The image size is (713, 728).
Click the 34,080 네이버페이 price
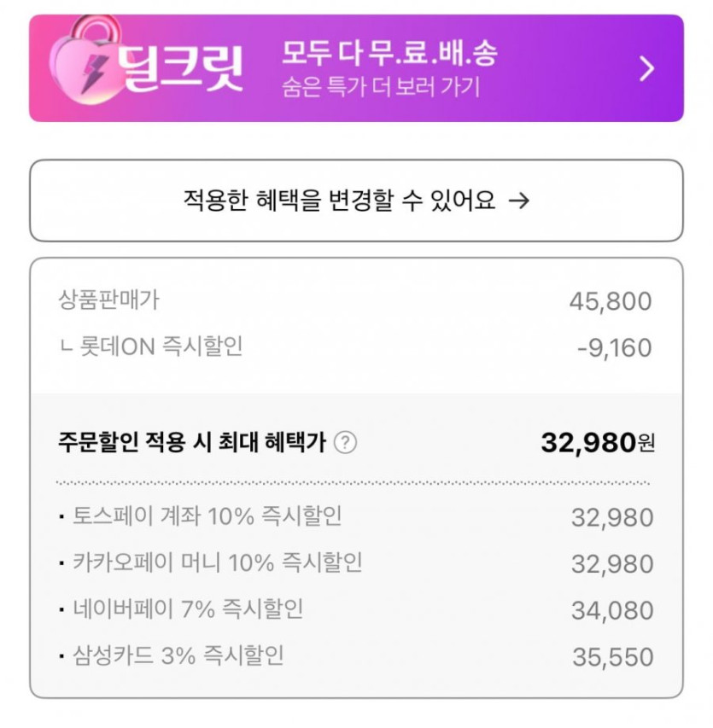pyautogui.click(x=612, y=611)
